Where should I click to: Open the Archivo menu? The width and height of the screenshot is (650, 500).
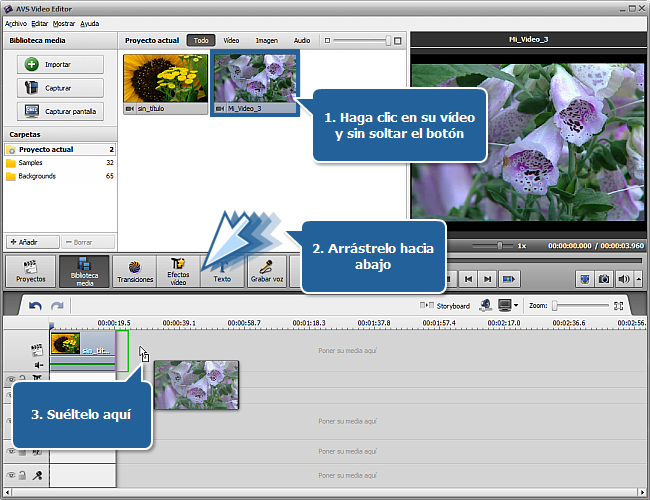(16, 22)
